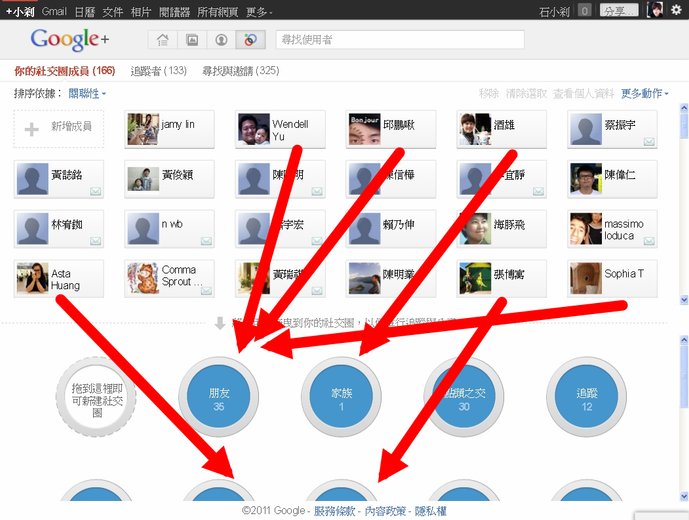This screenshot has width=689, height=520.
Task: Click the circles pane scroll-down arrow
Action: (684, 496)
